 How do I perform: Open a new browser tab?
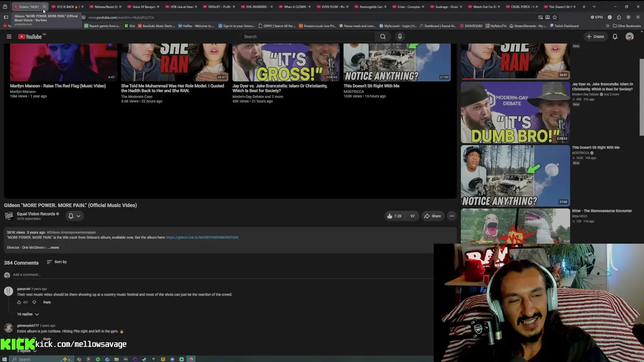pyautogui.click(x=584, y=7)
